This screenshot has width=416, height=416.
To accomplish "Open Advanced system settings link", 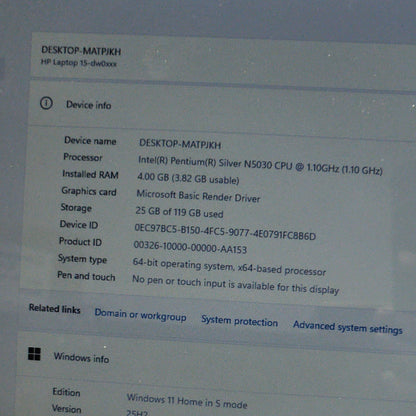I will [348, 328].
